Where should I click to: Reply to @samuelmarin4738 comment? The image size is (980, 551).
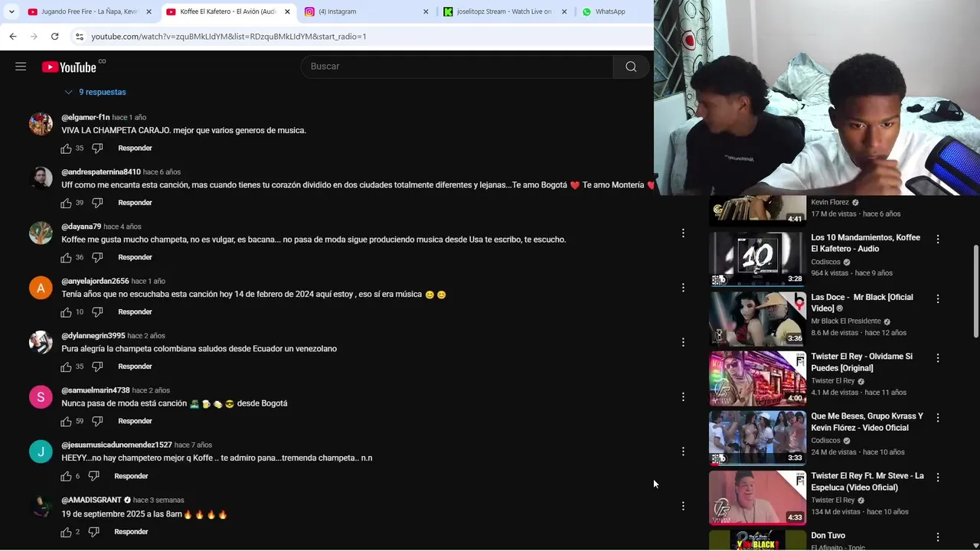(135, 422)
